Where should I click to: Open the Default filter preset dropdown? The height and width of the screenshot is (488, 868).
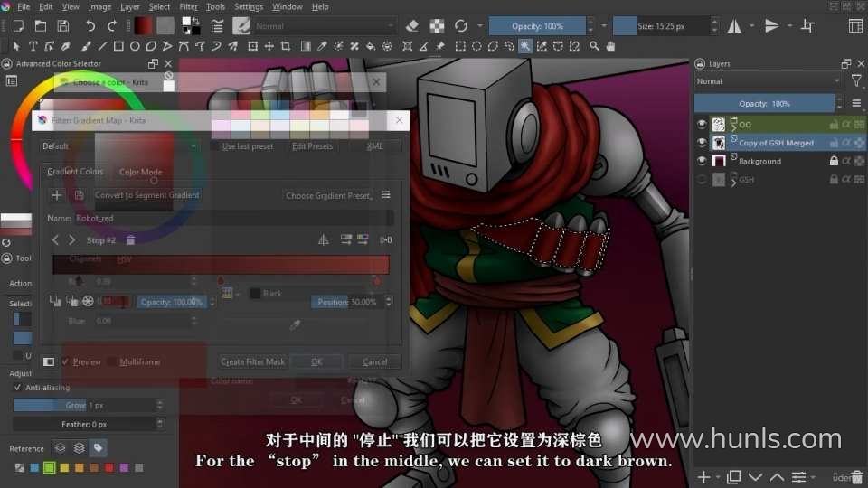click(120, 146)
